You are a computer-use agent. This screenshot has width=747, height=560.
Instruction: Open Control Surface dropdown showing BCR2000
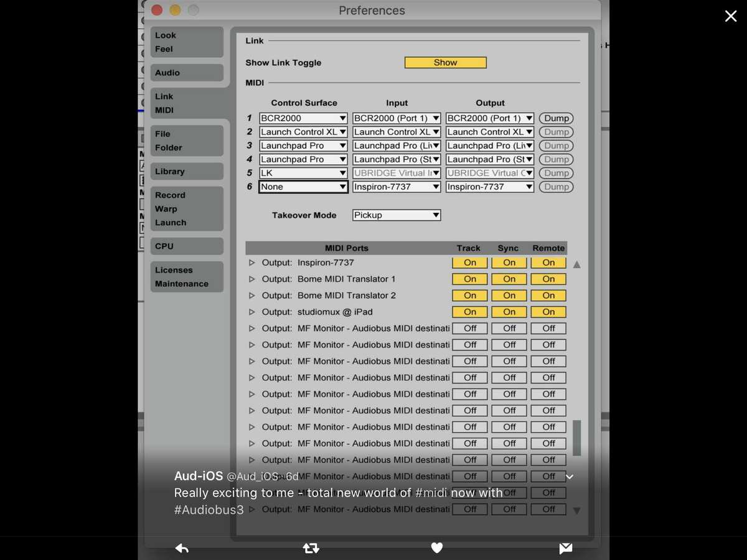click(x=303, y=118)
